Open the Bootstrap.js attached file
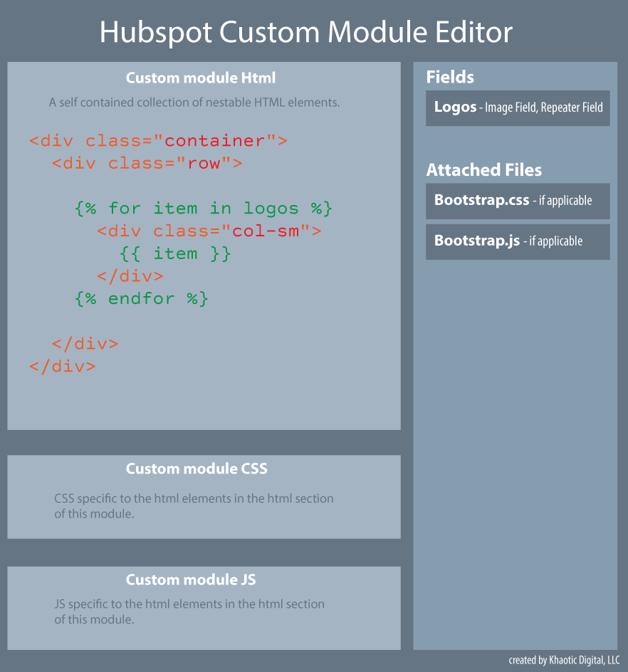 tap(517, 241)
